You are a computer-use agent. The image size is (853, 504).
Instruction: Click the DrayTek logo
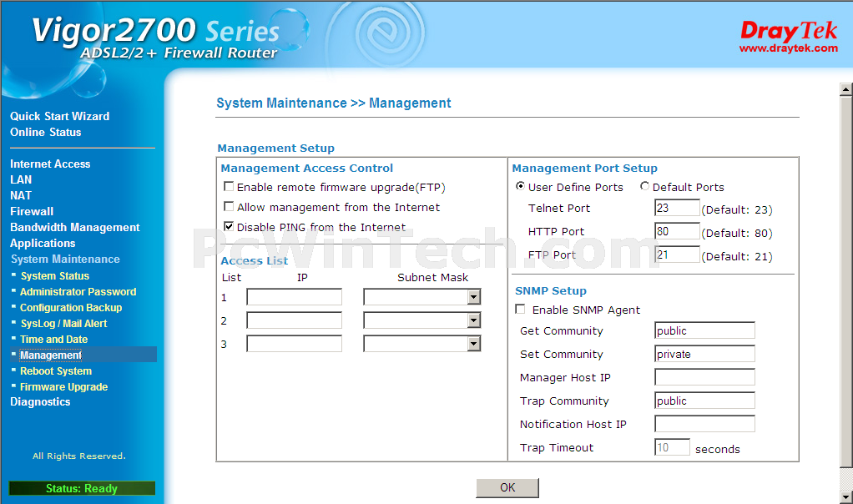[x=788, y=31]
